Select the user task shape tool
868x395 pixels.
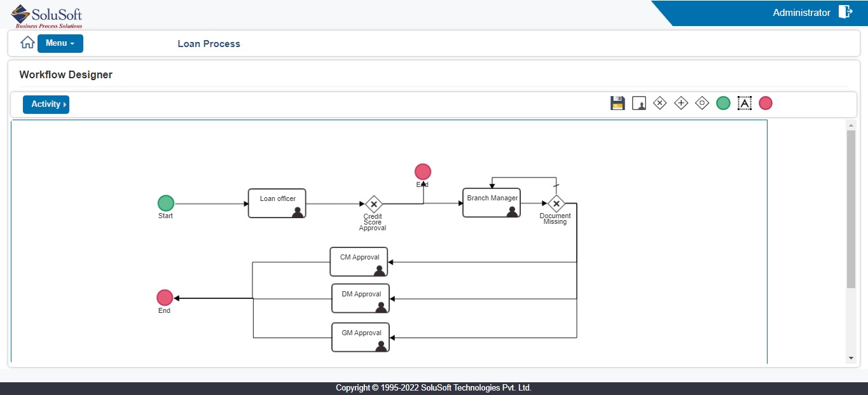pos(638,103)
